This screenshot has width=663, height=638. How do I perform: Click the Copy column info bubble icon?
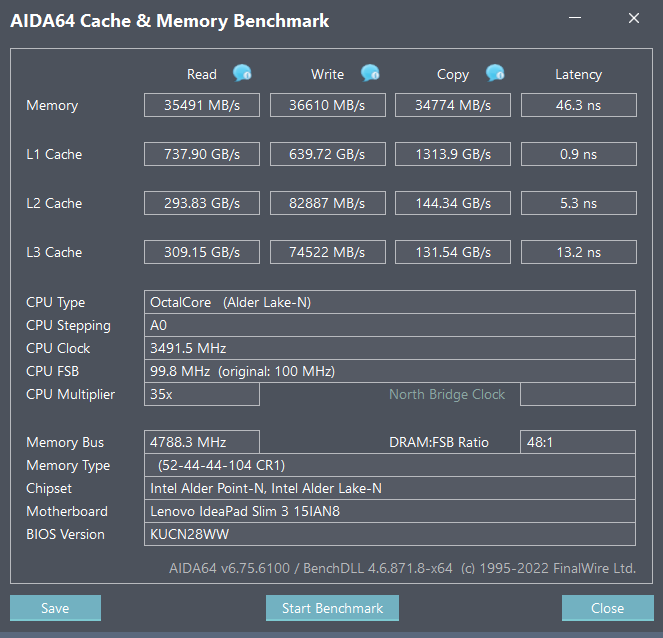tap(495, 73)
